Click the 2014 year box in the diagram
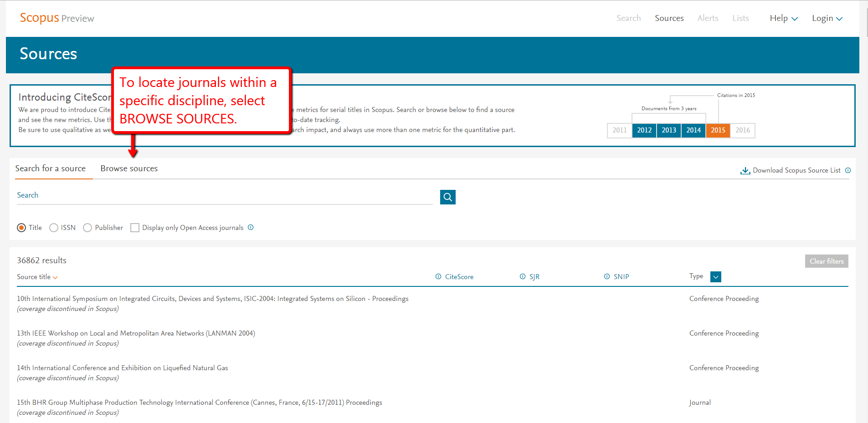The image size is (868, 423). pos(693,130)
